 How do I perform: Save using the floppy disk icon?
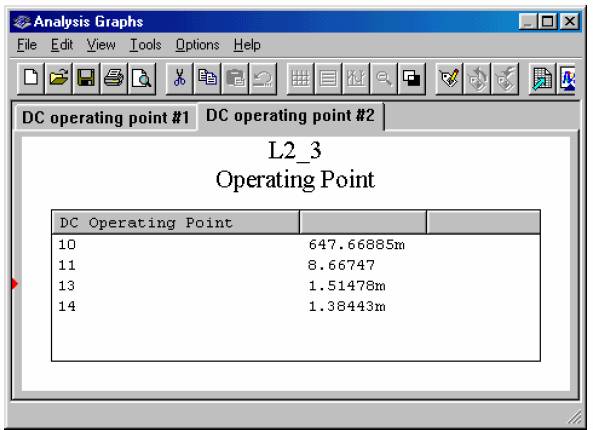click(86, 79)
